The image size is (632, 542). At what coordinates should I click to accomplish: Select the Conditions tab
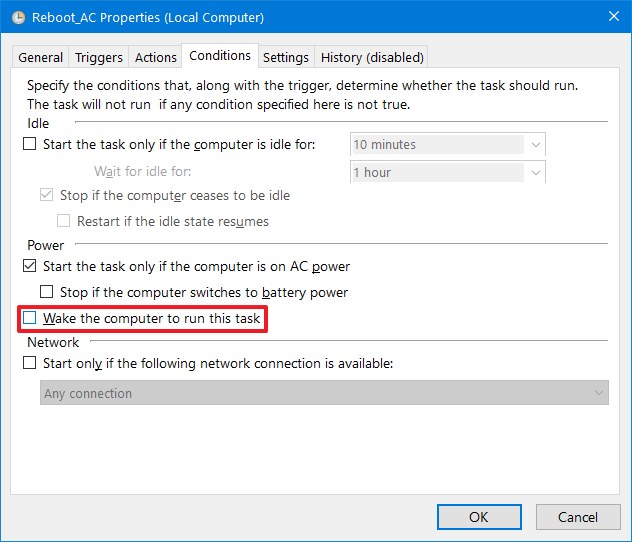[219, 56]
